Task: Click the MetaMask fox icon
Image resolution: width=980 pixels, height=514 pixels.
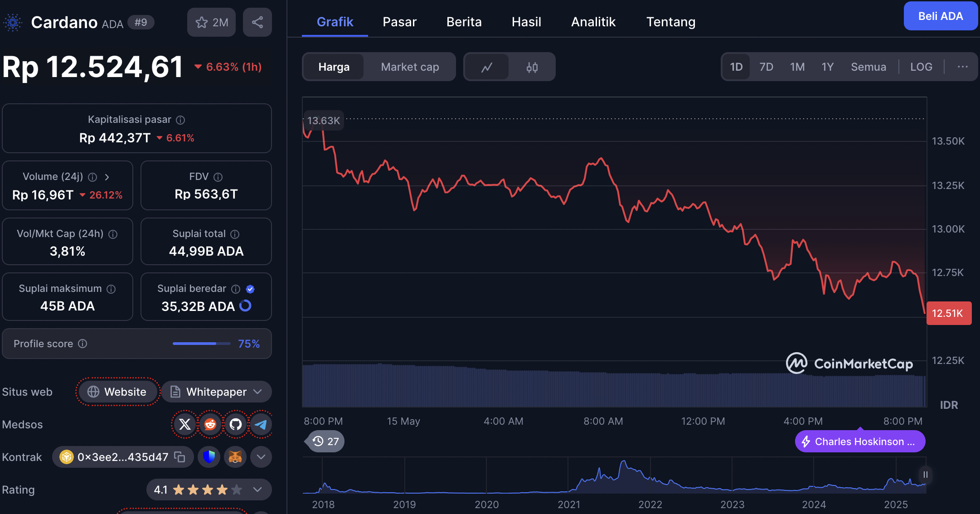Action: point(235,457)
